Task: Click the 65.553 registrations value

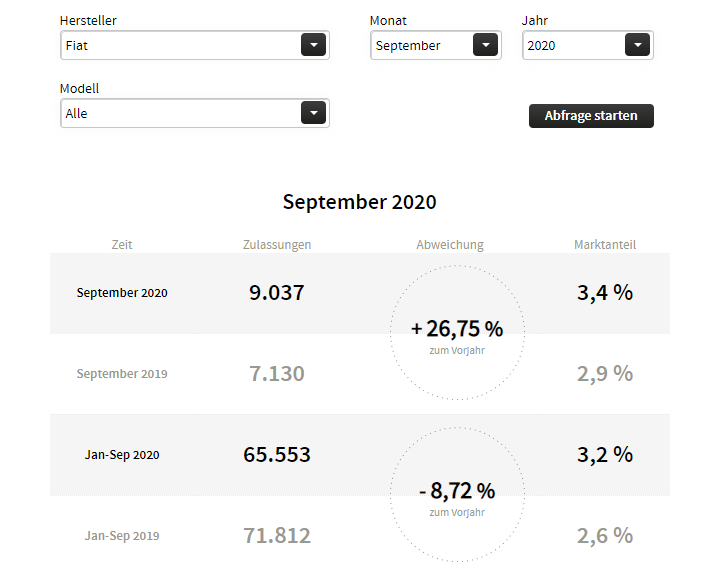Action: click(277, 455)
